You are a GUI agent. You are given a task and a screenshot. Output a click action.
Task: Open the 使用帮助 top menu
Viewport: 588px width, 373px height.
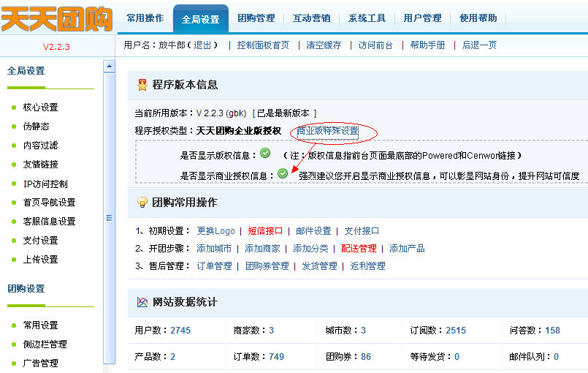click(478, 18)
